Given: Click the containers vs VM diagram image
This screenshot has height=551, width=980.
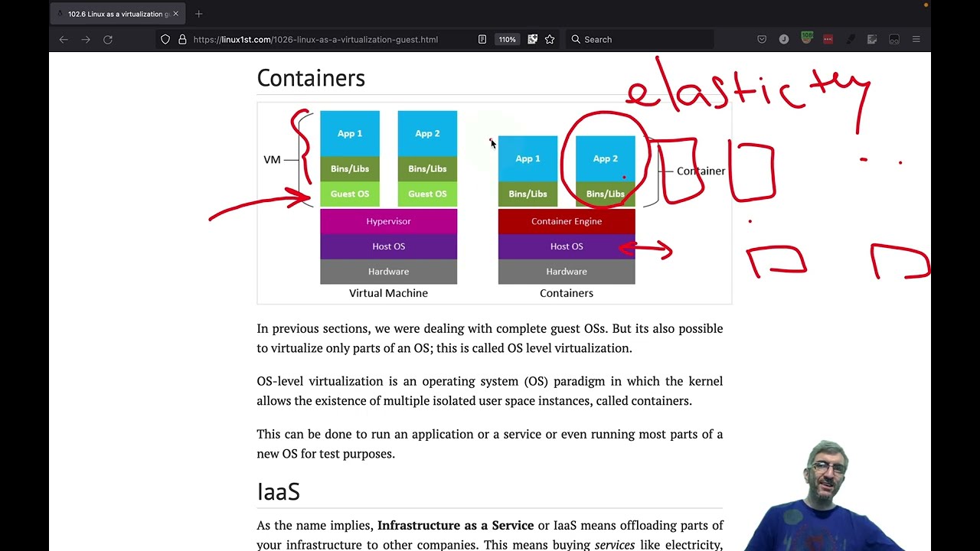Looking at the screenshot, I should 494,204.
